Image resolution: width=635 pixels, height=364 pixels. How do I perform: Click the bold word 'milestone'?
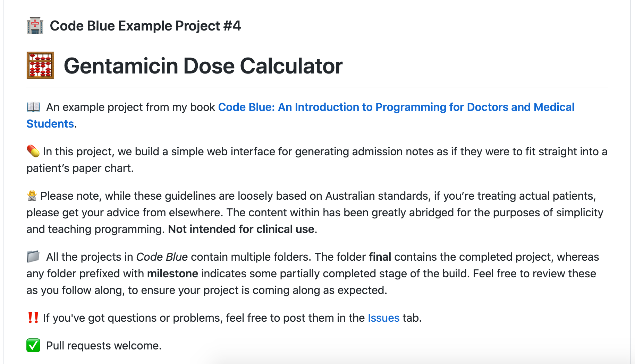(x=172, y=274)
